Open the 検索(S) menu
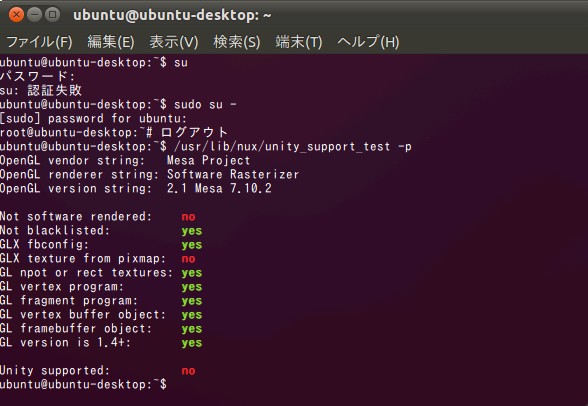The height and width of the screenshot is (406, 588). pos(237,42)
